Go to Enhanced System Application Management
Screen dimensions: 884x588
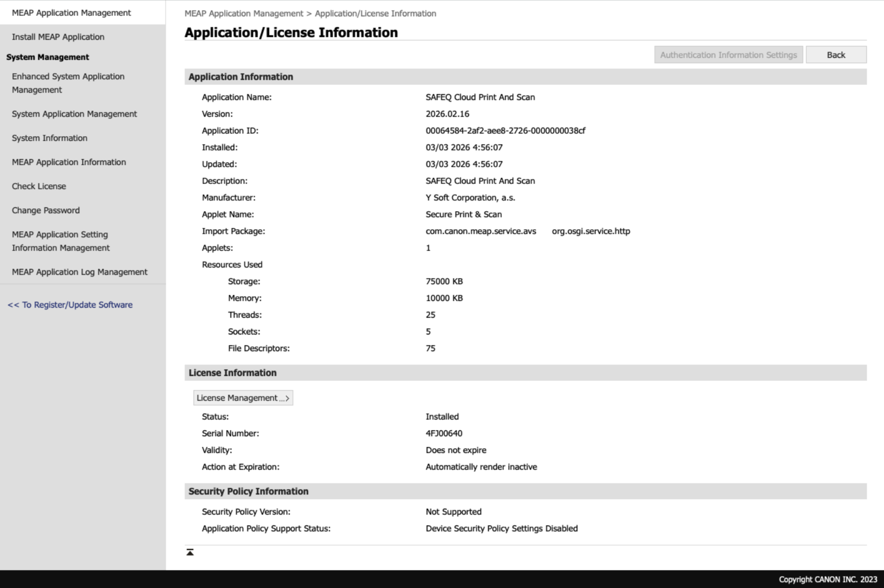point(68,83)
